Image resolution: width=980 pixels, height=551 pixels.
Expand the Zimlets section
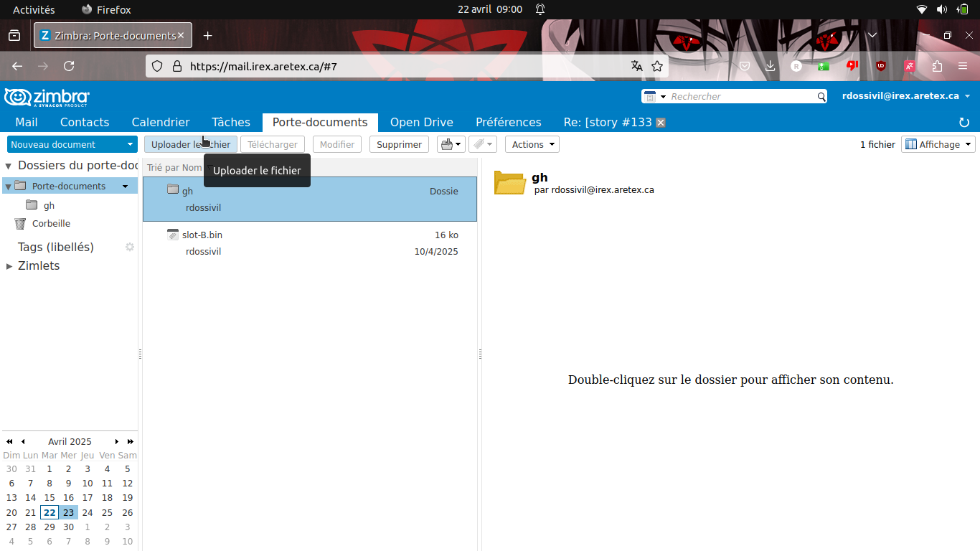(9, 266)
